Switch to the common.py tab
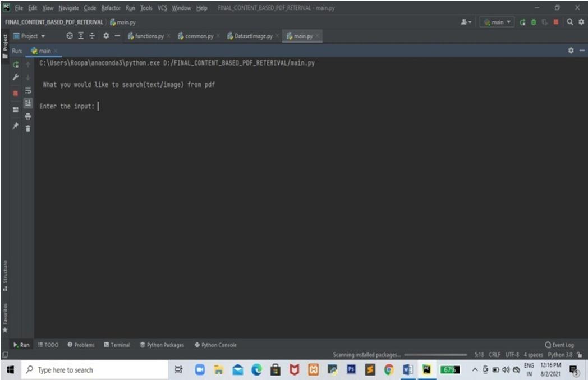The width and height of the screenshot is (588, 380). tap(199, 36)
